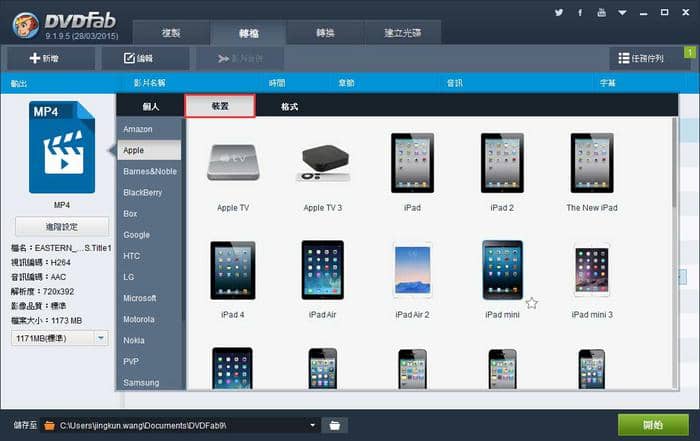The width and height of the screenshot is (700, 441).
Task: Click the green queue count badge
Action: [x=690, y=53]
